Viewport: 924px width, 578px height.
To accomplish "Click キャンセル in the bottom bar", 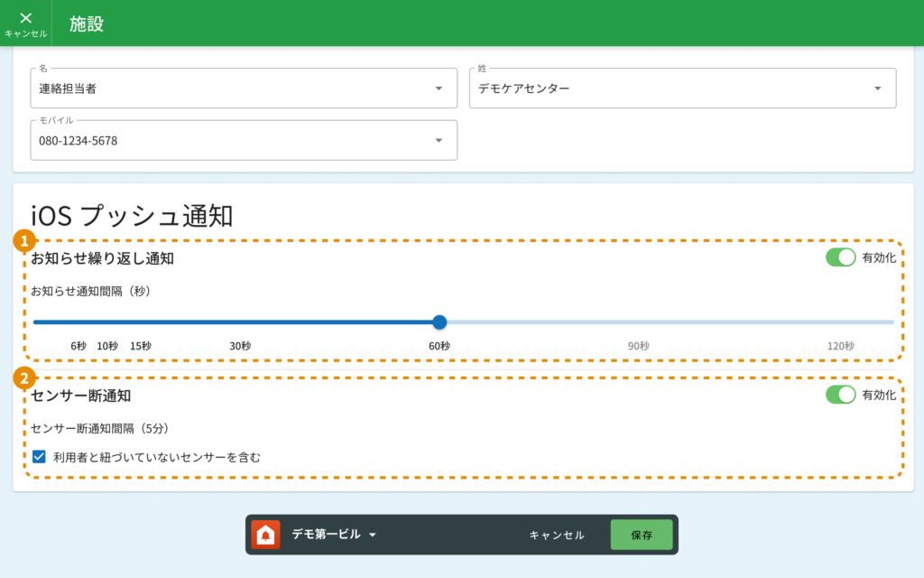I will pyautogui.click(x=556, y=535).
